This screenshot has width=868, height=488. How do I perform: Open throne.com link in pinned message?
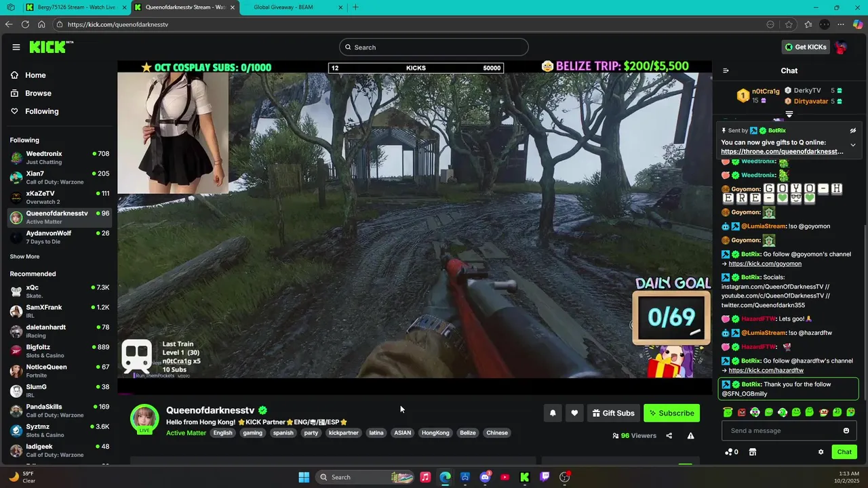pyautogui.click(x=782, y=152)
